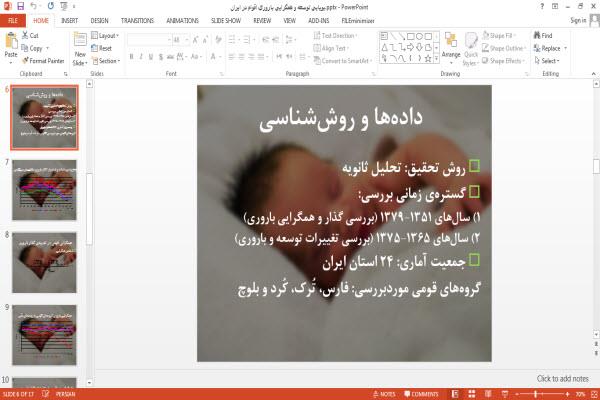Undo the last action
Image resolution: width=600 pixels, height=400 pixels.
coord(34,6)
